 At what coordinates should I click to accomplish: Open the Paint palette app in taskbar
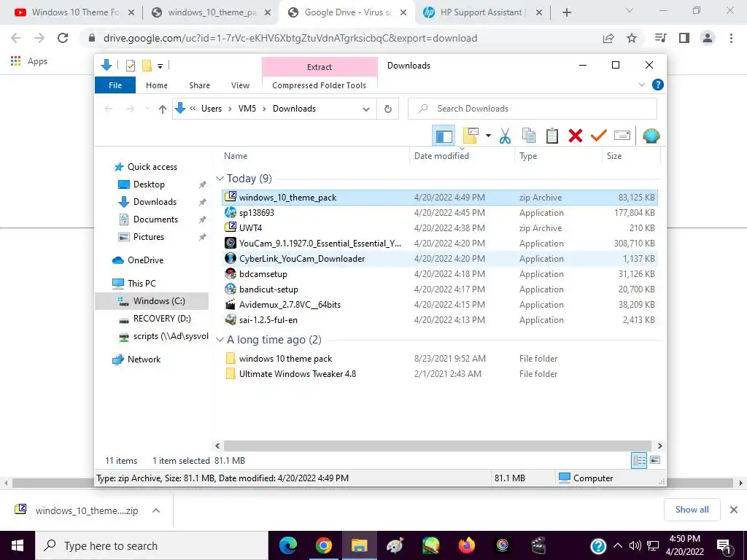coord(395,545)
